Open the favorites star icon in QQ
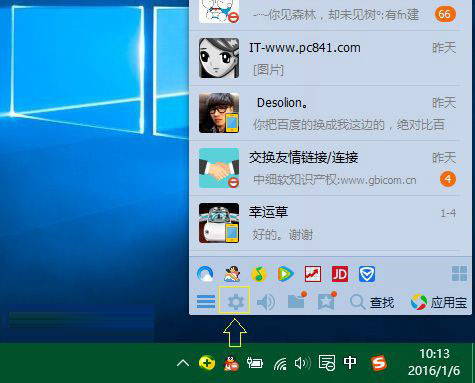The image size is (475, 383). tap(327, 300)
